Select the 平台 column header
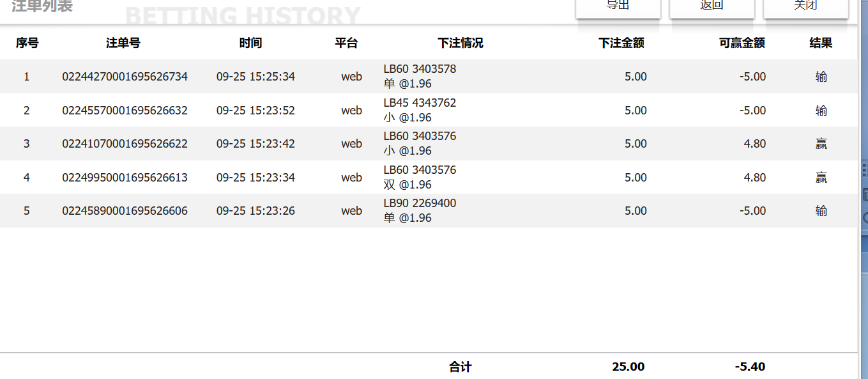This screenshot has height=379, width=868. click(x=346, y=43)
